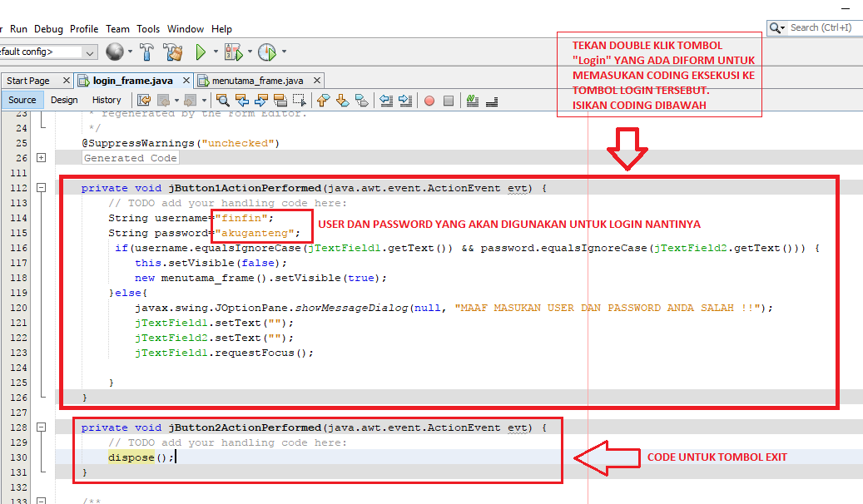The image size is (863, 504).
Task: Collapse jButton2ActionPerformed method fold at line 128
Action: tap(42, 427)
